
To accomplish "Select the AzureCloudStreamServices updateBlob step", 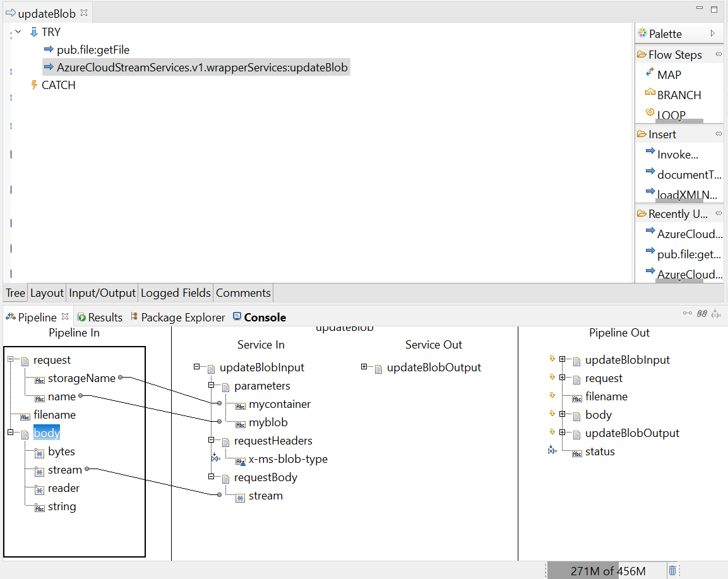I will (x=196, y=68).
